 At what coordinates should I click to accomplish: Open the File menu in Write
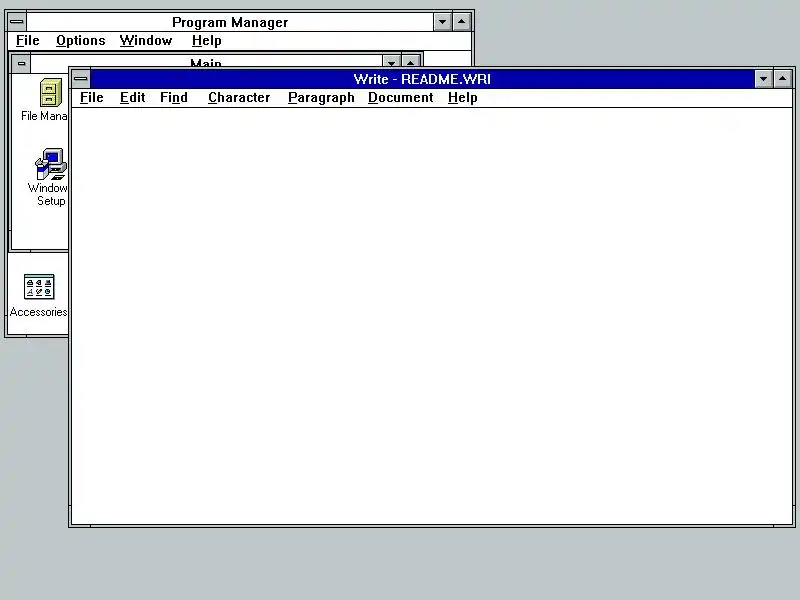92,97
